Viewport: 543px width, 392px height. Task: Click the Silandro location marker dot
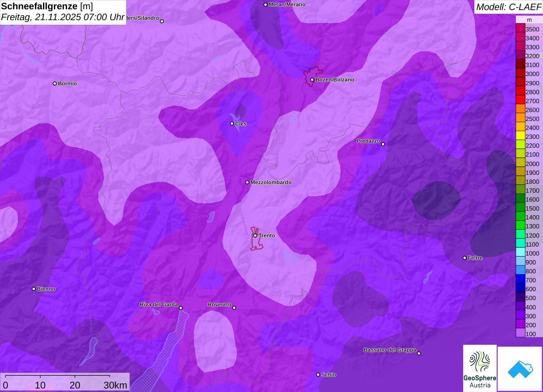point(162,21)
